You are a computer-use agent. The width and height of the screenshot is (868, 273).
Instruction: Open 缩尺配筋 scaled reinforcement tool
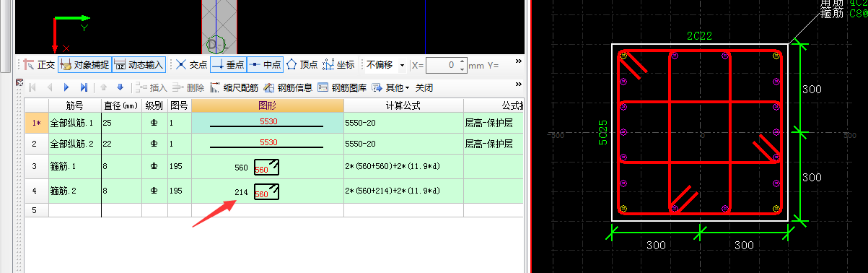[234, 87]
